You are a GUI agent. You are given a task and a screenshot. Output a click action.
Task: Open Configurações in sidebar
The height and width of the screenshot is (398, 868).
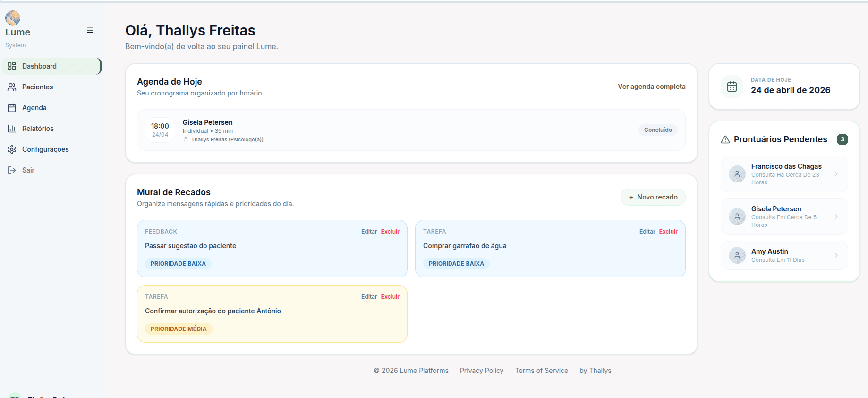[x=51, y=149]
